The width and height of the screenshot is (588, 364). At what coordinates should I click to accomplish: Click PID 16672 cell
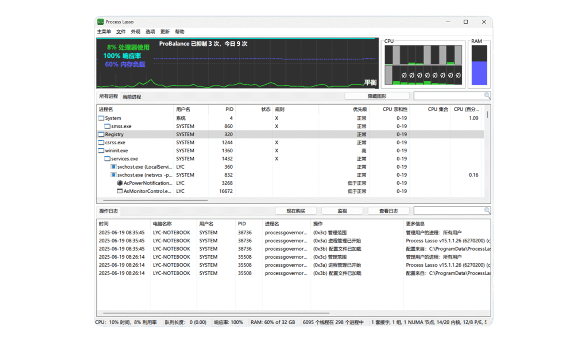coord(226,191)
